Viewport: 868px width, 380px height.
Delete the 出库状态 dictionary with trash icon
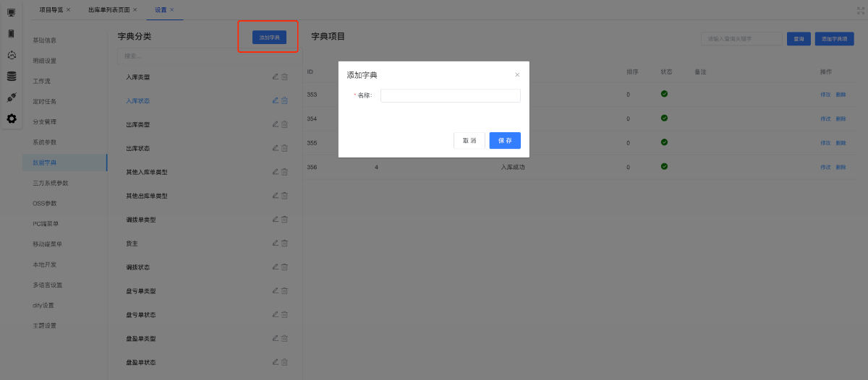click(284, 147)
